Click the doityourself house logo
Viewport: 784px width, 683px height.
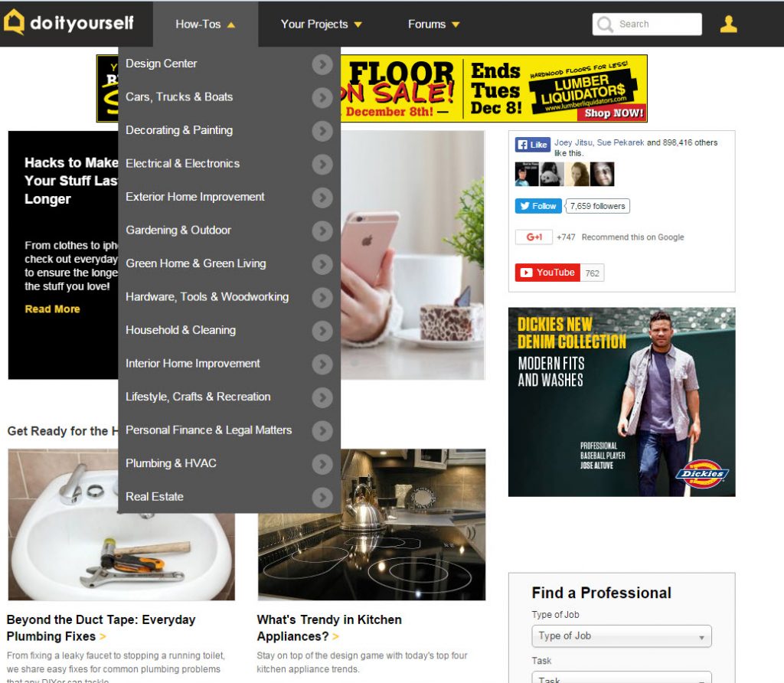12,23
